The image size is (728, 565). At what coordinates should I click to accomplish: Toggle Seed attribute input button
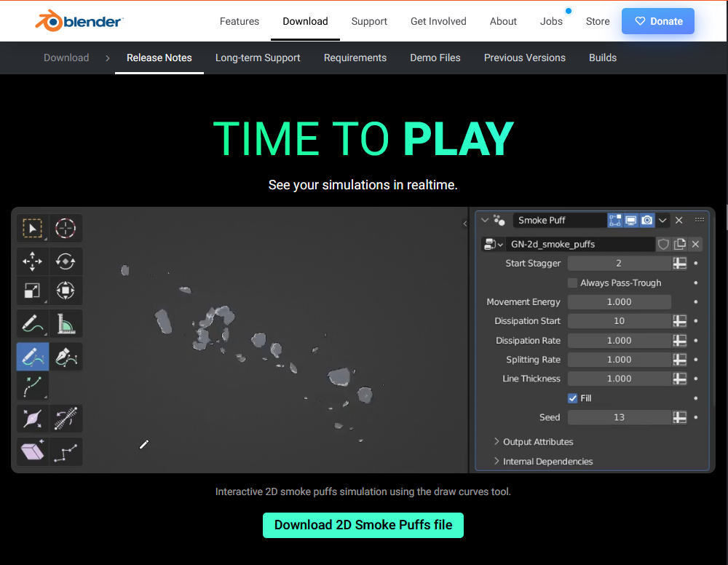click(680, 417)
